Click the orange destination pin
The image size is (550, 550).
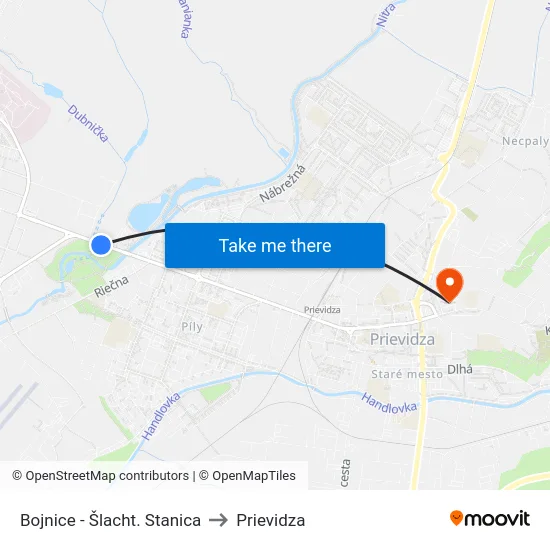449,285
